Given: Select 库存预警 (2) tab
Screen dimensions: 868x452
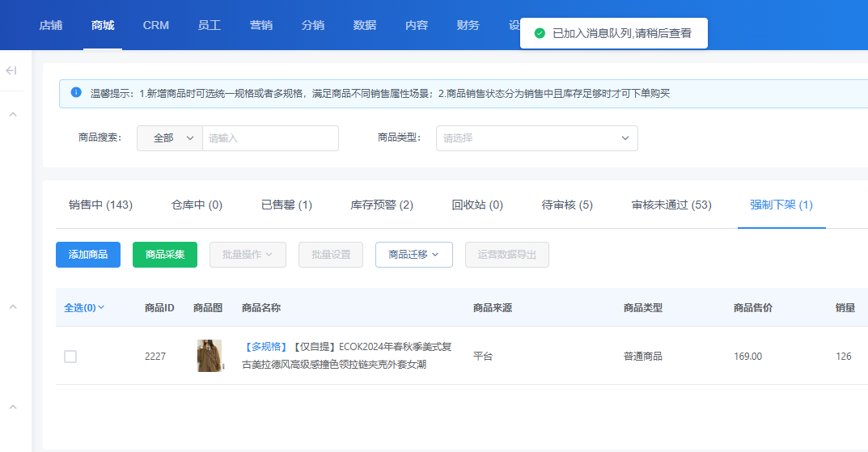Looking at the screenshot, I should pos(382,205).
